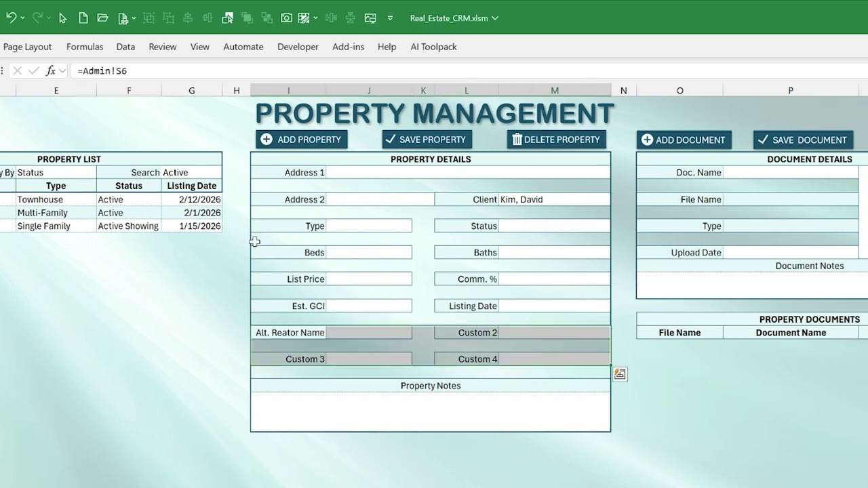Screen dimensions: 868x488
Task: Click the SAVE DOCUMENT button
Action: (x=803, y=140)
